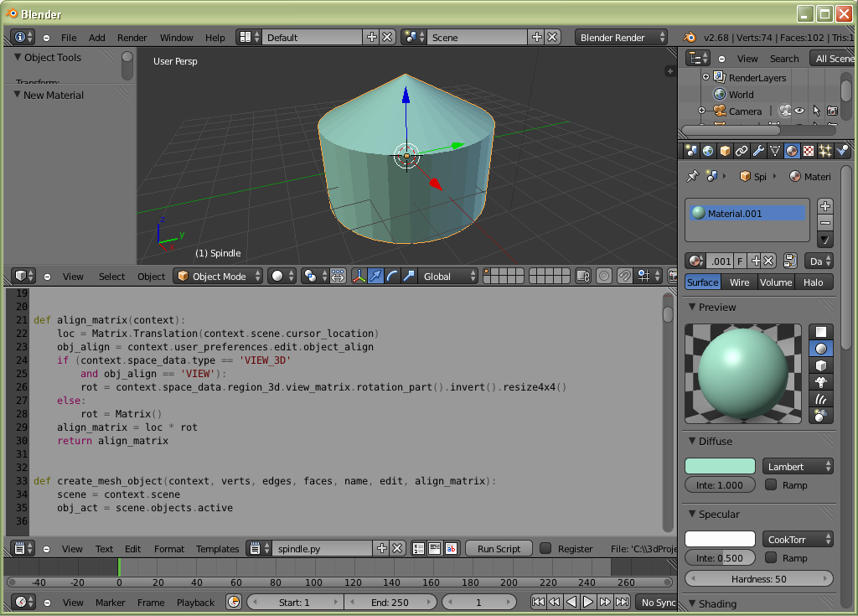The image size is (858, 616).
Task: Click the white specular color swatch
Action: pyautogui.click(x=720, y=539)
